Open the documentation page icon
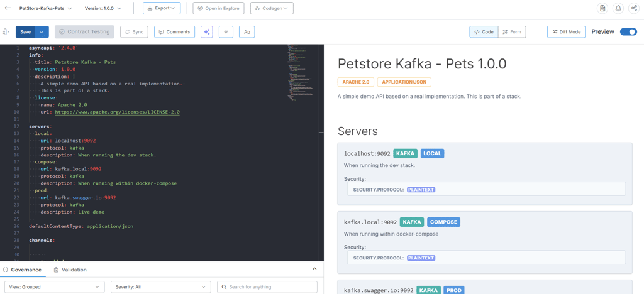The height and width of the screenshot is (294, 644). pos(602,8)
